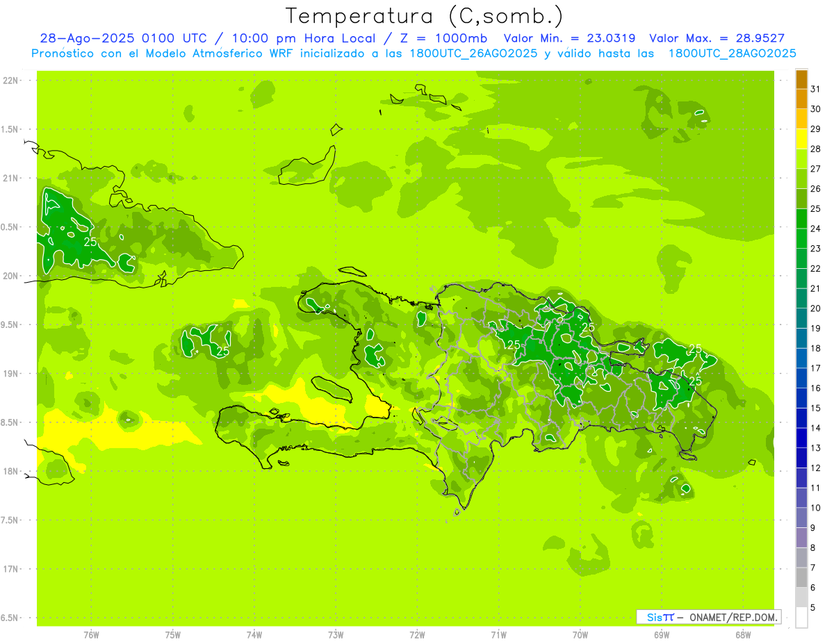Image resolution: width=834 pixels, height=644 pixels.
Task: Click the "0.5N" latitude axis label
Action: coord(10,227)
